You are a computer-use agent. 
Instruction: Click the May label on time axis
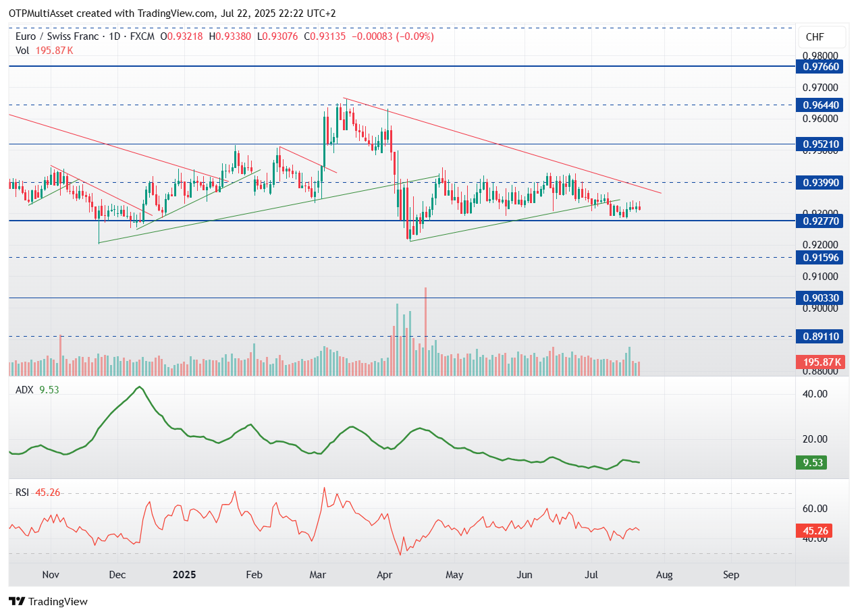point(455,575)
